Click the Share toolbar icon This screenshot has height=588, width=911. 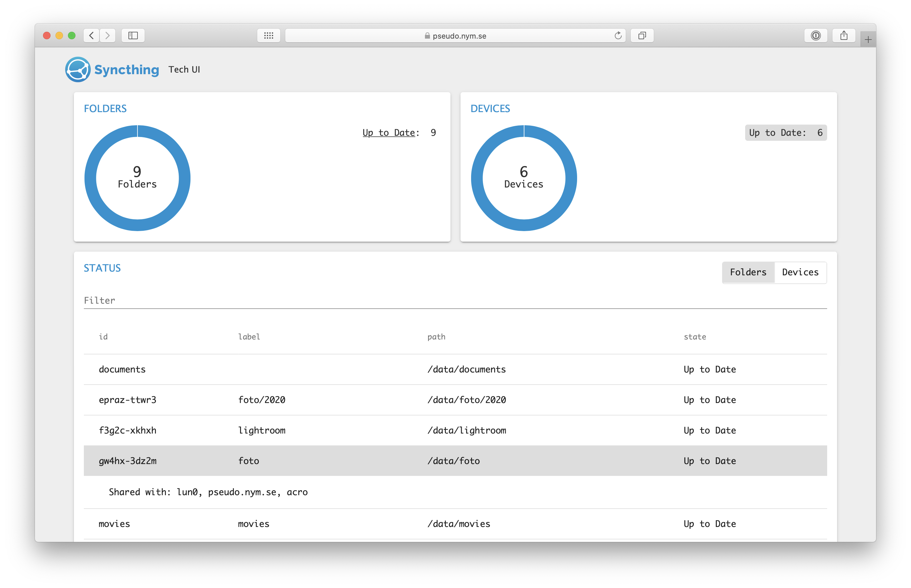(x=844, y=36)
